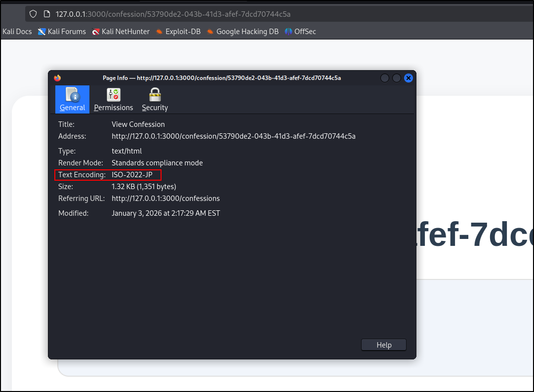534x392 pixels.
Task: Click the tracking protection shield icon
Action: pyautogui.click(x=33, y=14)
